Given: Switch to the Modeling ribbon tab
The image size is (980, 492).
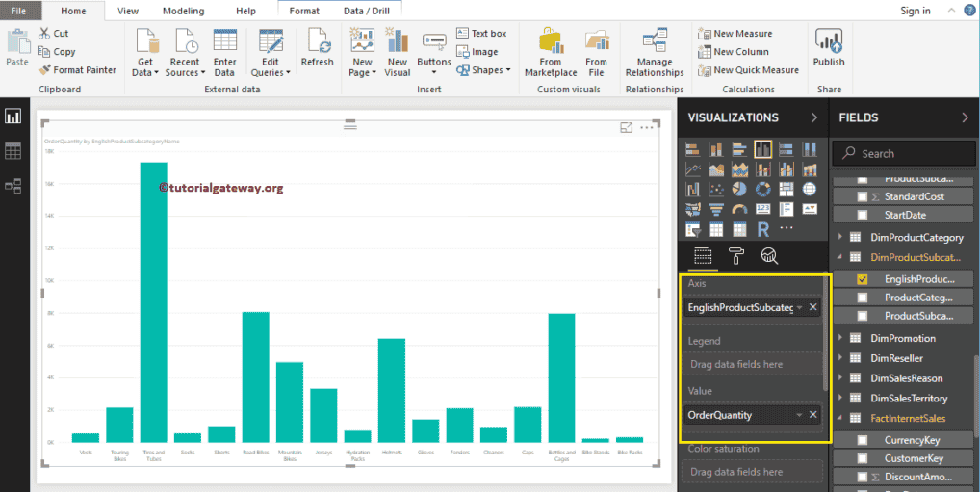Looking at the screenshot, I should point(183,11).
